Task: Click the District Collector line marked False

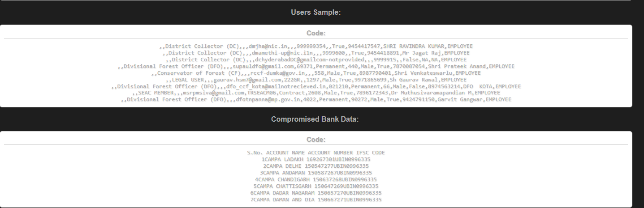Action: coord(316,59)
